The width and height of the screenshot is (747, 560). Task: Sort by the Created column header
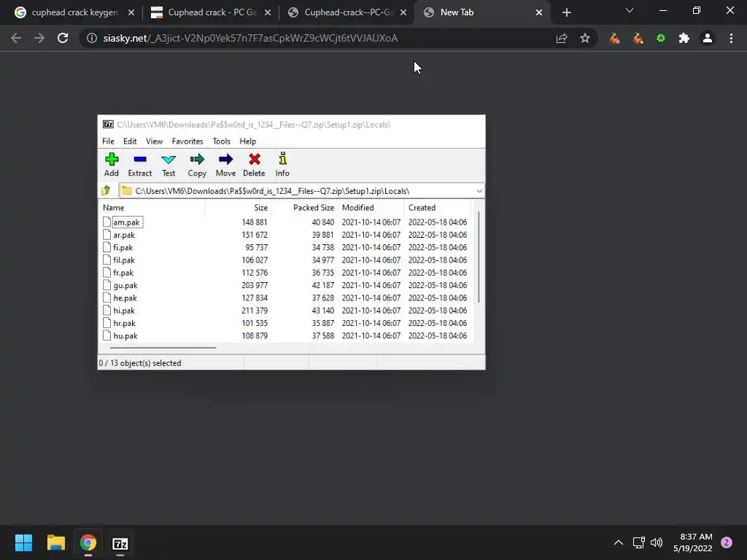point(438,208)
